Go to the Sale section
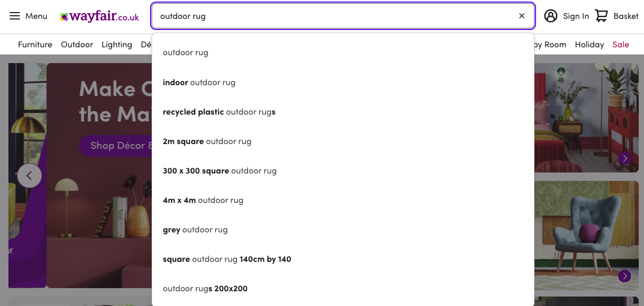Viewport: 644px width, 306px height. pos(620,45)
